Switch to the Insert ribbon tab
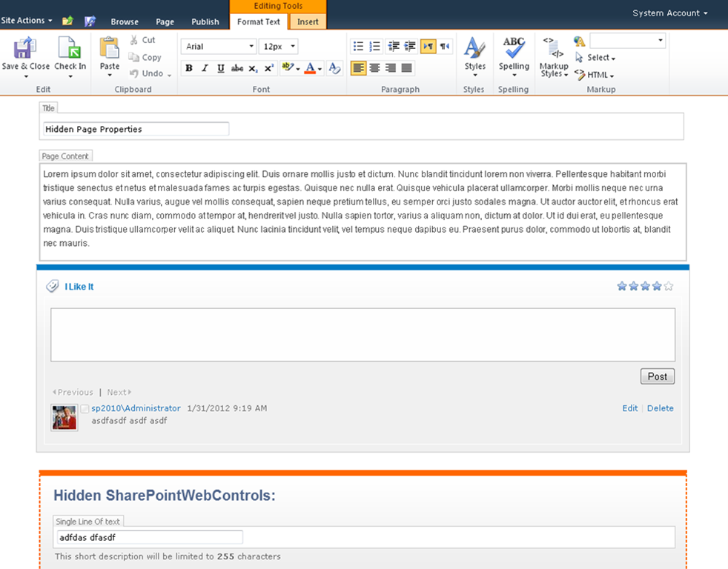This screenshot has height=569, width=728. [x=308, y=21]
